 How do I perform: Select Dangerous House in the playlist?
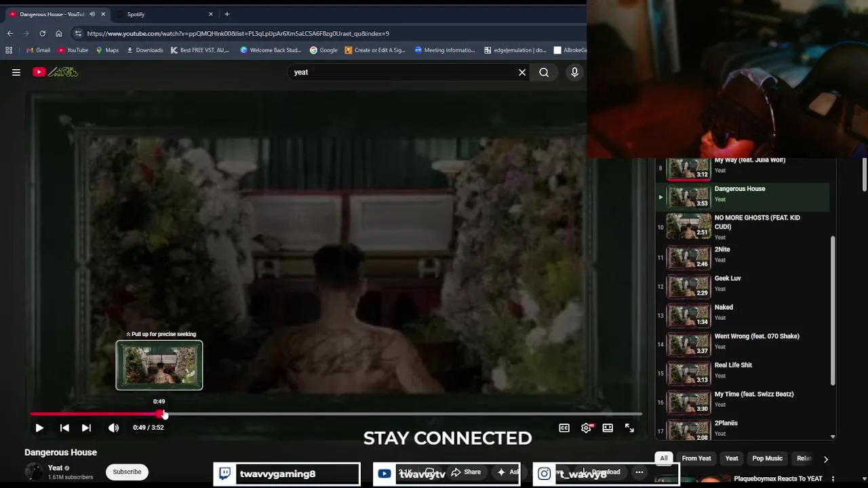click(x=743, y=197)
